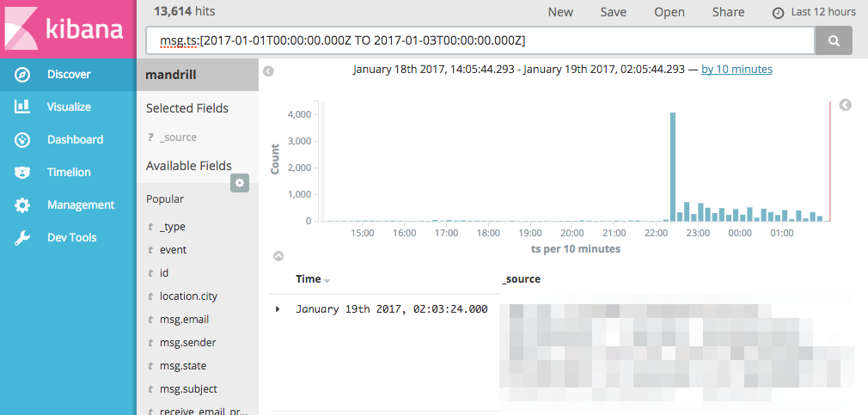Select the mandrill index pattern

(198, 75)
